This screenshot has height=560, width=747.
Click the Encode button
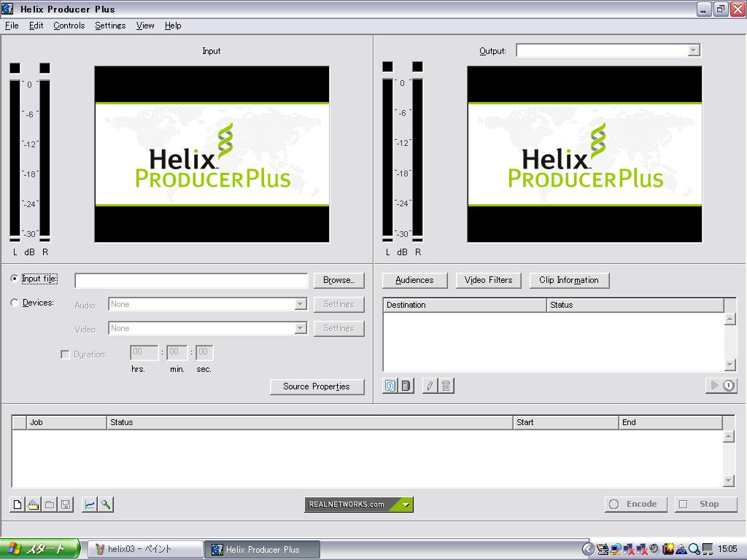(x=635, y=504)
